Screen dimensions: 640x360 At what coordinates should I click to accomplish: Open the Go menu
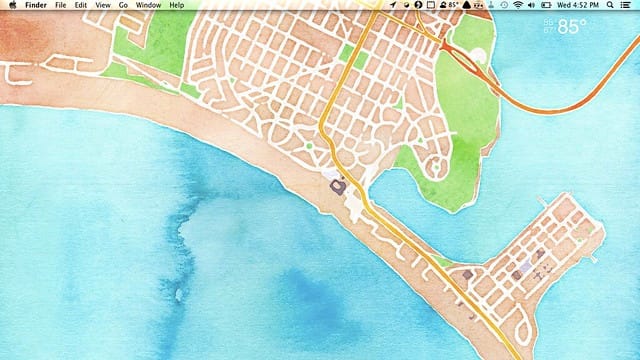point(123,5)
